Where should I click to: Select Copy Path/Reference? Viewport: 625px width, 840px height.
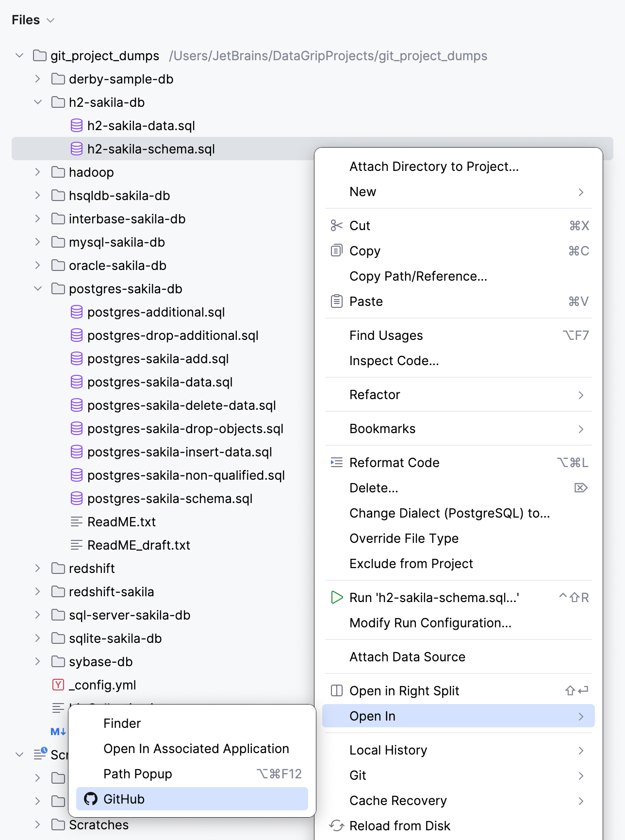pos(459,276)
